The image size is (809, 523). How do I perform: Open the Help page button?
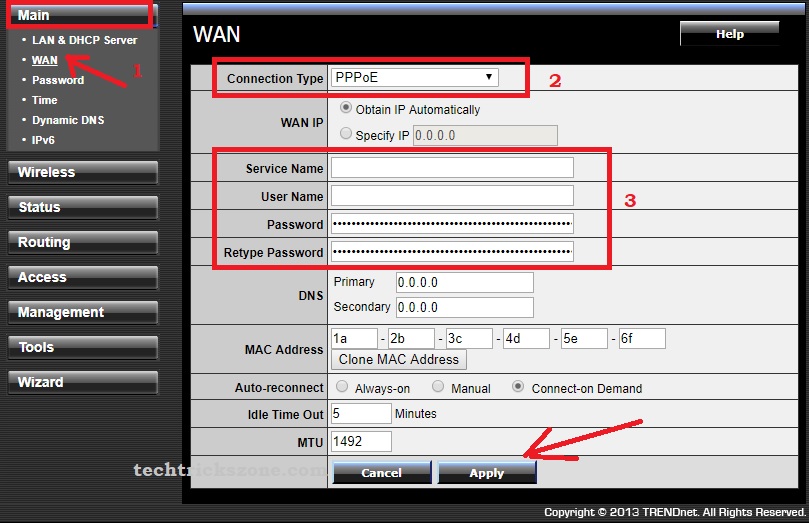pos(729,34)
